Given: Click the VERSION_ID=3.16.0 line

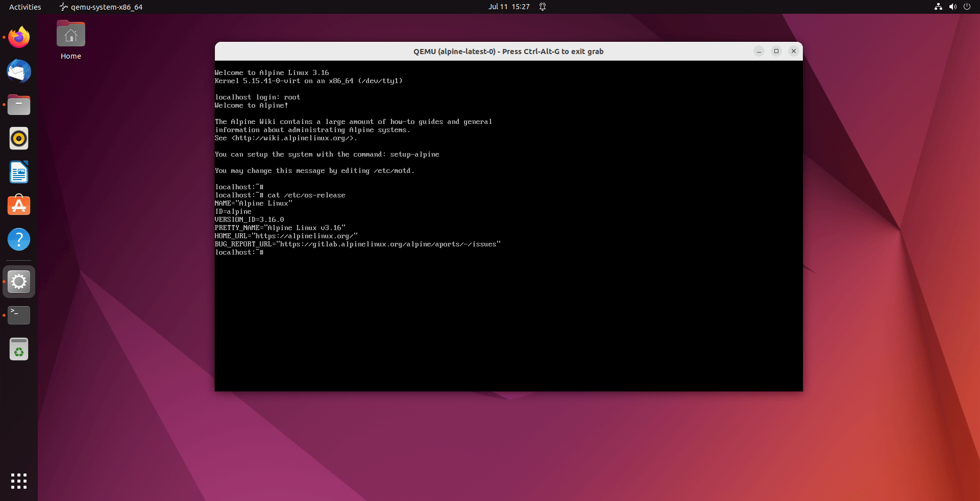Looking at the screenshot, I should pyautogui.click(x=250, y=220).
